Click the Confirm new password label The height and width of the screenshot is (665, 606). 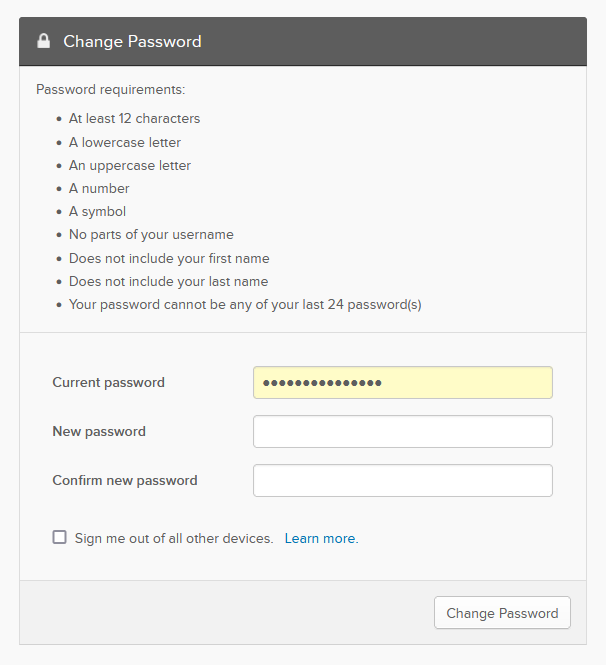coord(125,481)
